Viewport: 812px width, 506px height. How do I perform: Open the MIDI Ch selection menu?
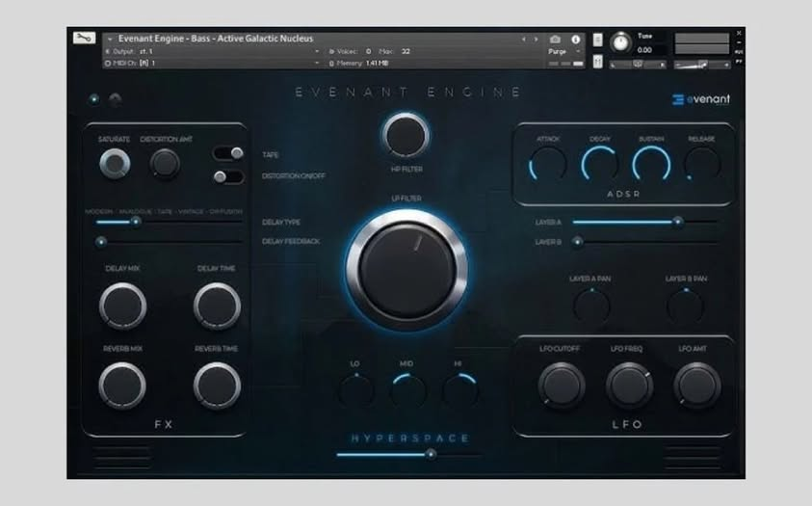316,63
